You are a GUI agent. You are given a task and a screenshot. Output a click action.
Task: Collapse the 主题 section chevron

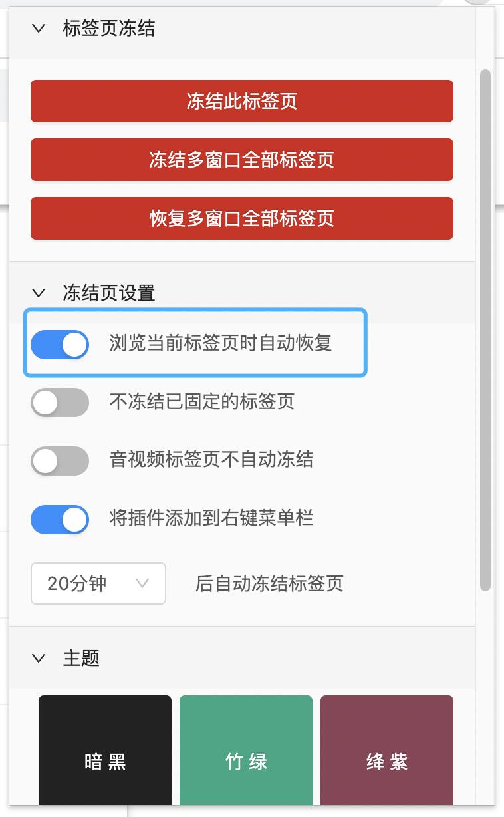coord(39,659)
